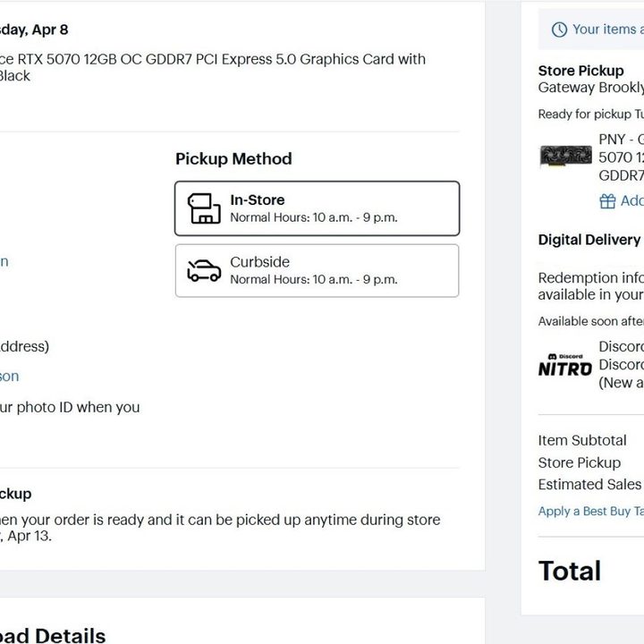644x644 pixels.
Task: Click the Discord product description text
Action: [621, 365]
